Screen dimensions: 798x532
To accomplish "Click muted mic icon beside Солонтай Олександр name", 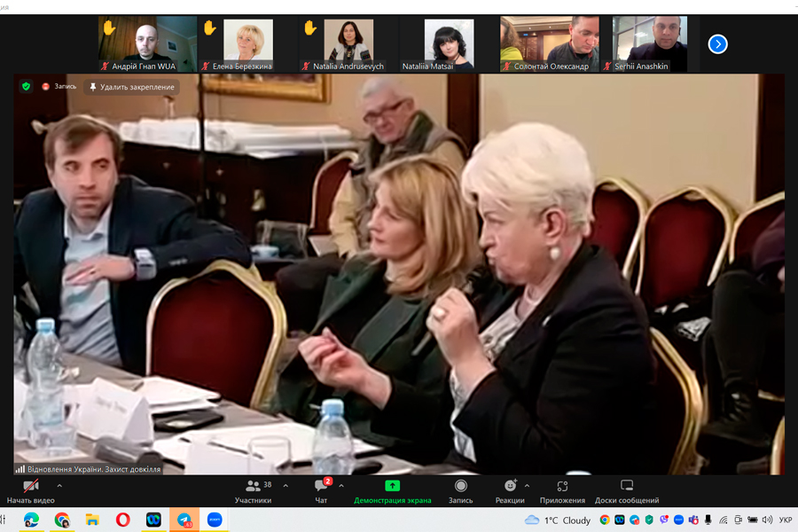I will pyautogui.click(x=507, y=66).
